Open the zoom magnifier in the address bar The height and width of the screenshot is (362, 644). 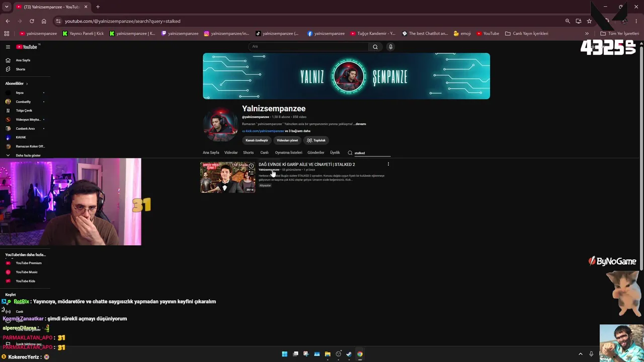coord(568,21)
